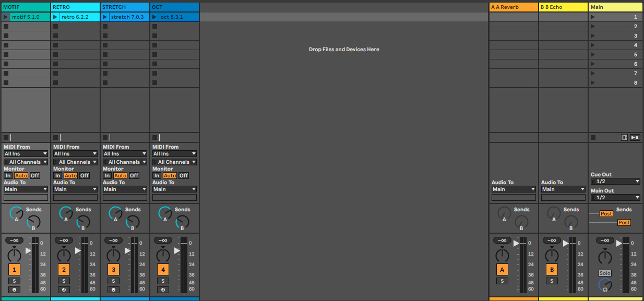Image resolution: width=644 pixels, height=301 pixels.
Task: Click the Send A knob on MOTIF
Action: [16, 212]
